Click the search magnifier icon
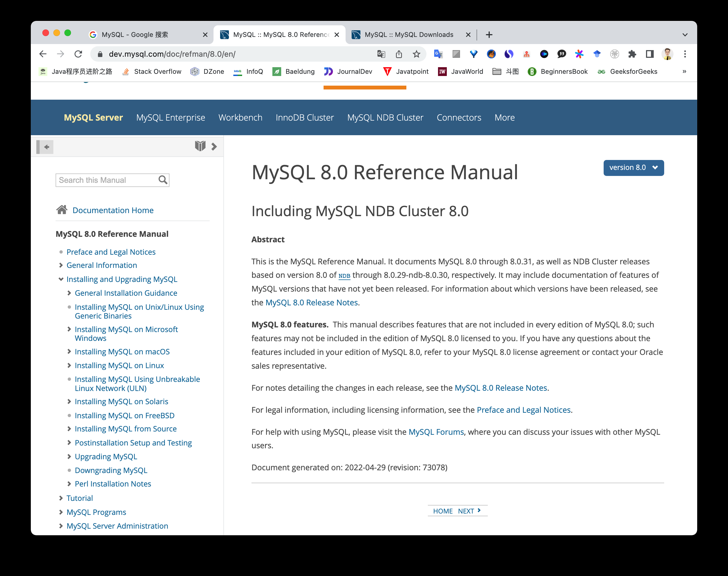Image resolution: width=728 pixels, height=576 pixels. coord(163,180)
